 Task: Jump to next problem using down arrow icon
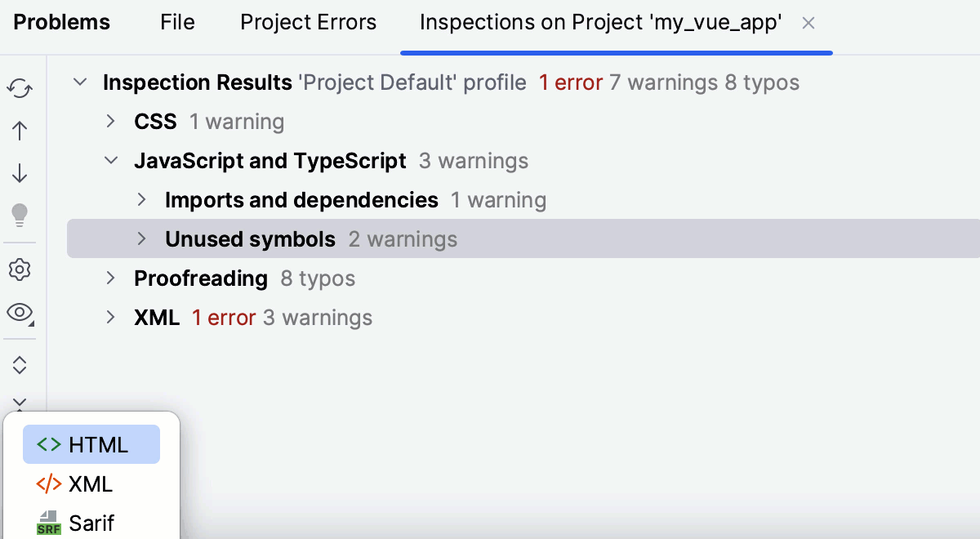(20, 173)
